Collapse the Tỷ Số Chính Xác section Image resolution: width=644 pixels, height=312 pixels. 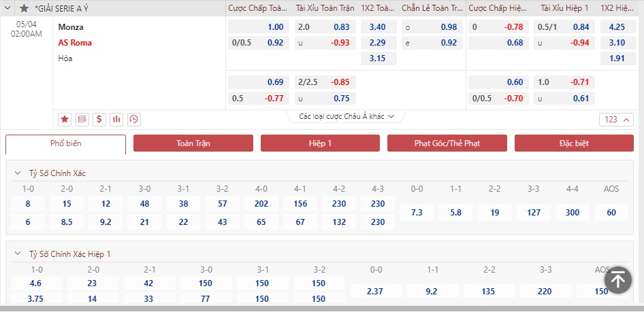click(17, 173)
